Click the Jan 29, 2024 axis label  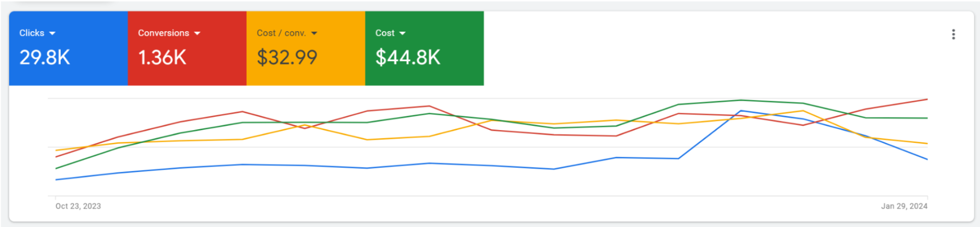pos(904,206)
